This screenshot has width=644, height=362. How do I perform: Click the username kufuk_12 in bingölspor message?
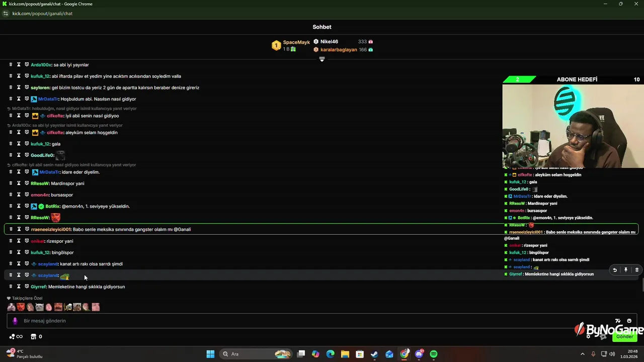coord(40,252)
